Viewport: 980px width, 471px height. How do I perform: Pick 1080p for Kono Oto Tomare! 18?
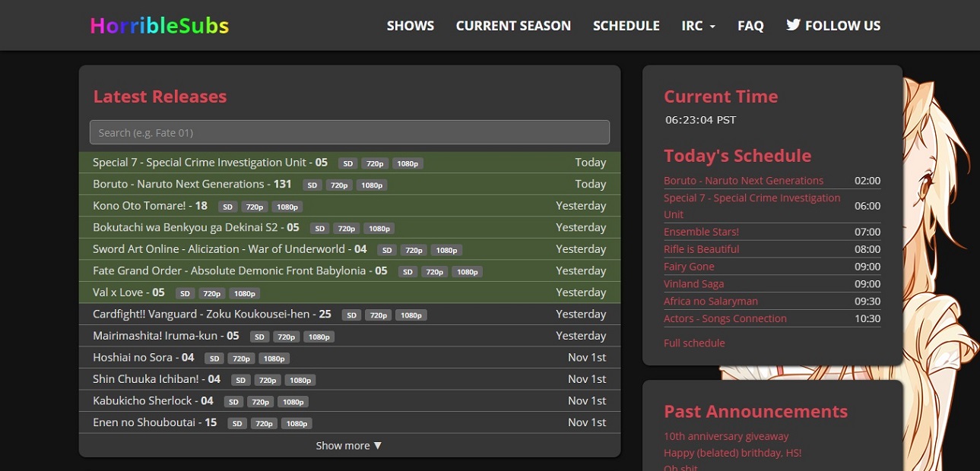click(x=288, y=207)
